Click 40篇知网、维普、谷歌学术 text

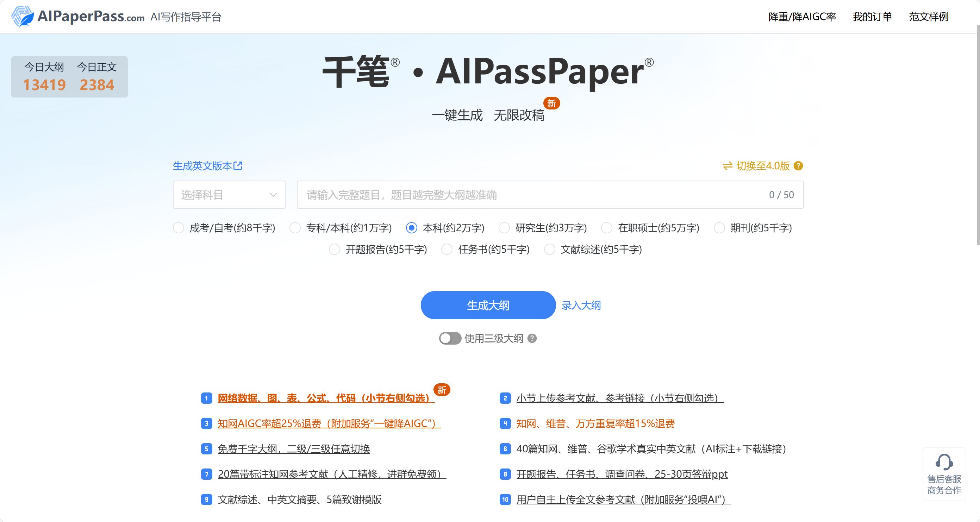point(651,449)
